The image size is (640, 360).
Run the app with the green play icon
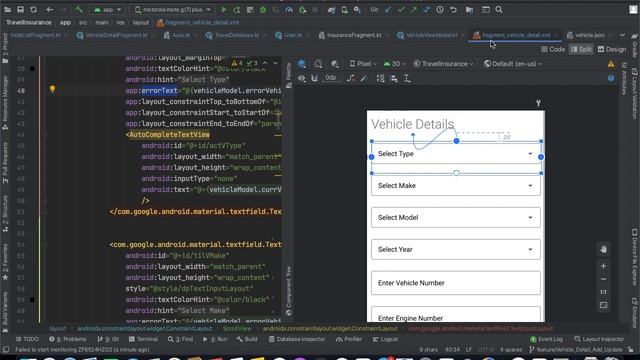(224, 9)
